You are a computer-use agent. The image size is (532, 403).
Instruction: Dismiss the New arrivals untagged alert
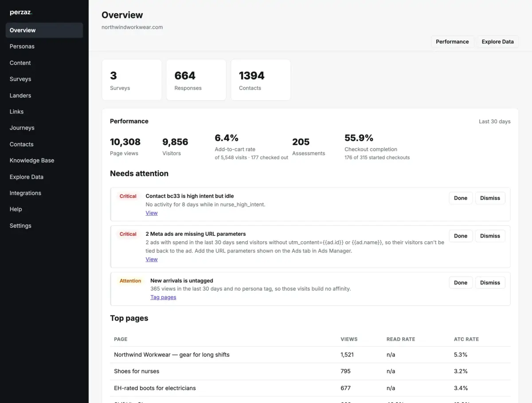pyautogui.click(x=490, y=282)
